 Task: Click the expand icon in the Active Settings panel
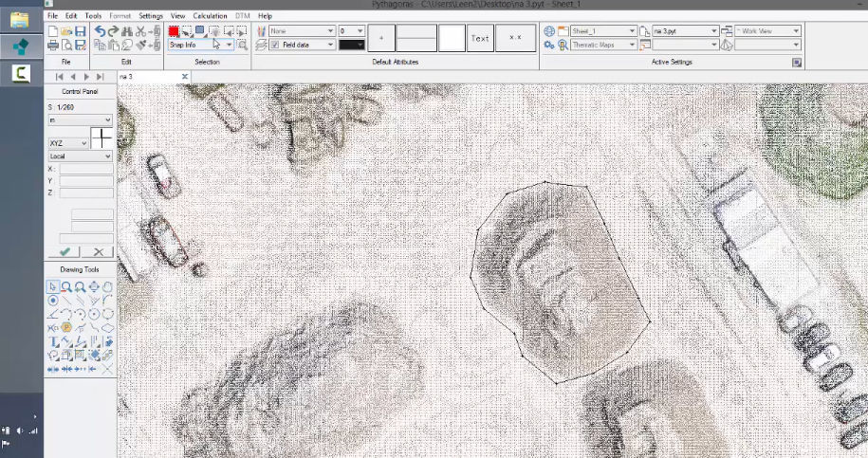[x=797, y=63]
